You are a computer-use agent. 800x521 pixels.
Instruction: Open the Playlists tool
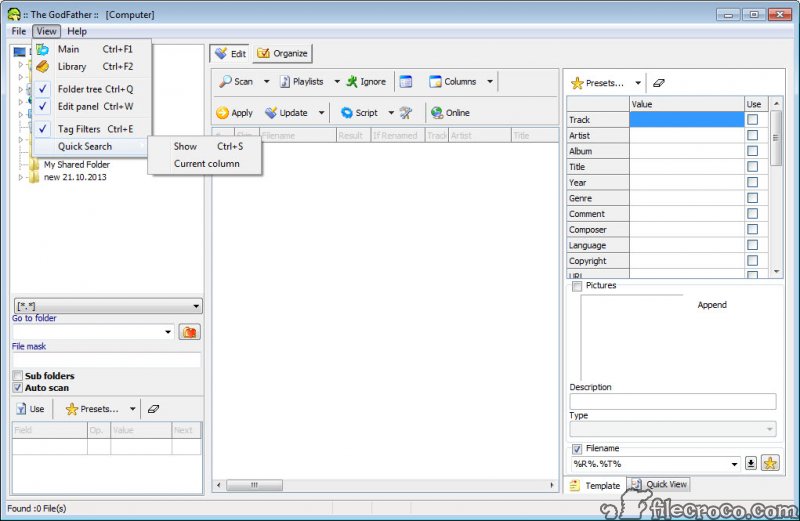click(302, 82)
